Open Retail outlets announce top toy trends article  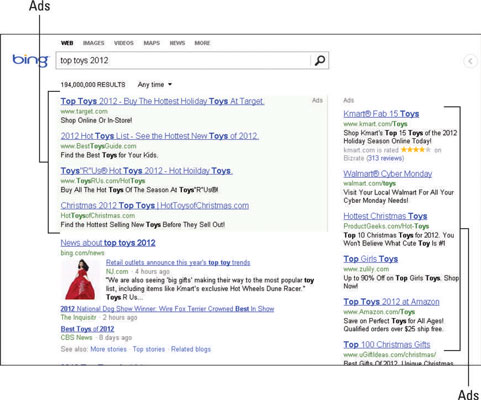click(178, 262)
